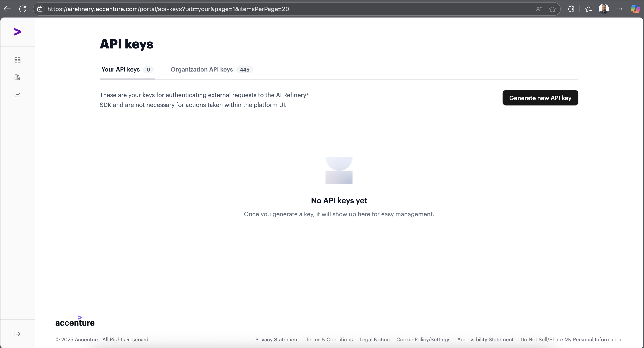
Task: Reload the page with refresh icon
Action: click(23, 9)
